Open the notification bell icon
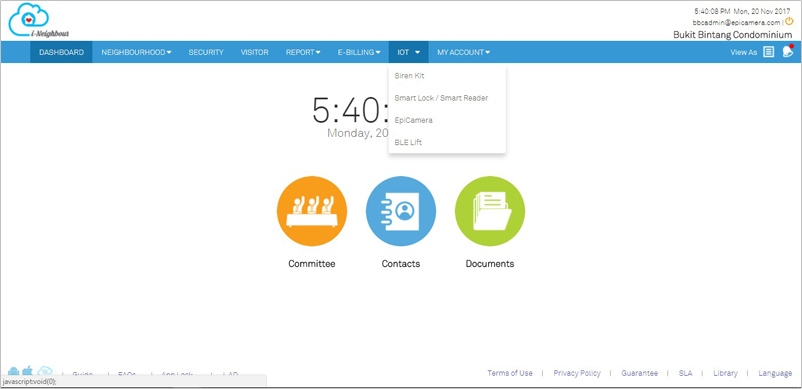802x389 pixels. [788, 51]
